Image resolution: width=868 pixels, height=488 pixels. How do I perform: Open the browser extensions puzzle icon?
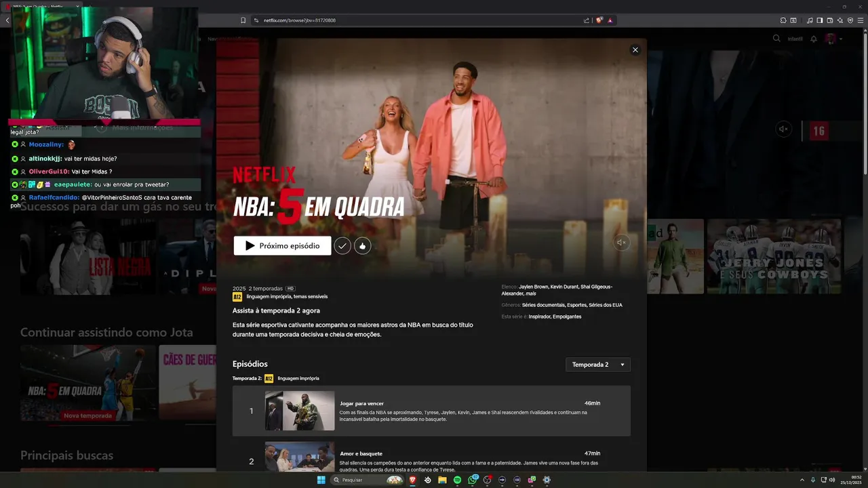(783, 20)
